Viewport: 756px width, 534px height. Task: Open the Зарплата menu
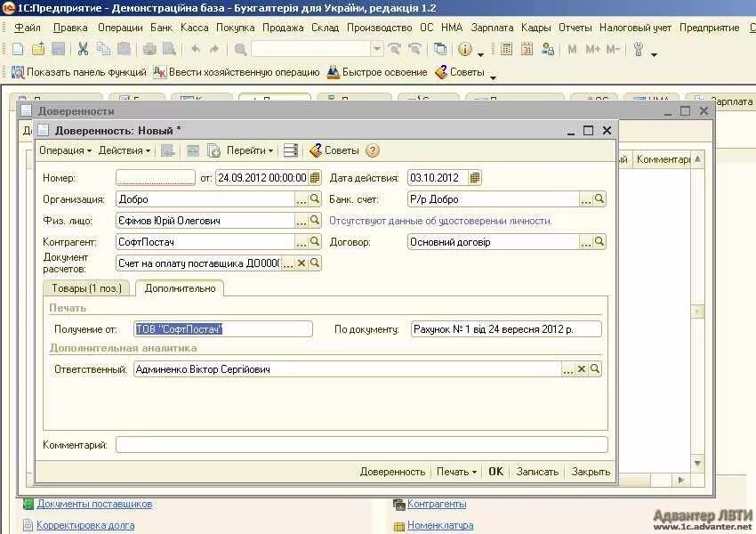click(492, 28)
